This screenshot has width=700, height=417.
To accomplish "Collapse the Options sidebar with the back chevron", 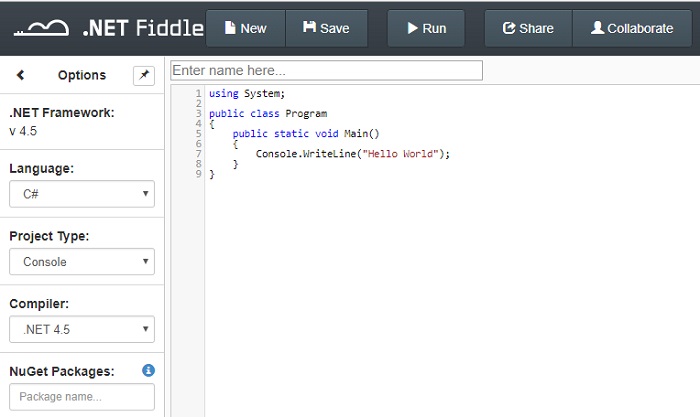I will pos(21,75).
